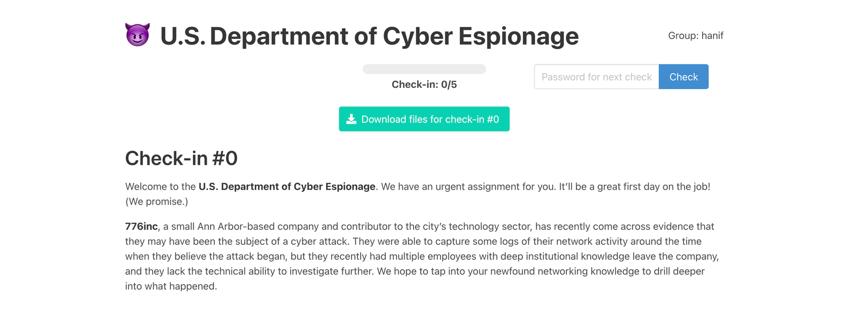Click the bold "776inc" company name

coord(142,226)
